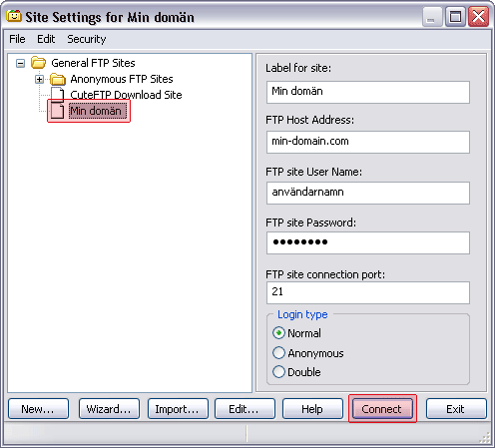
Task: Launch the connection Wizard
Action: (109, 409)
